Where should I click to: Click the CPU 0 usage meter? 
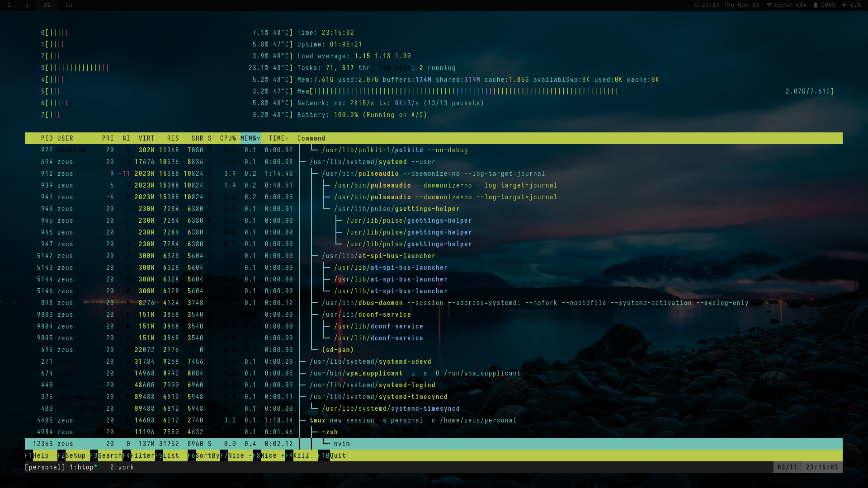167,33
